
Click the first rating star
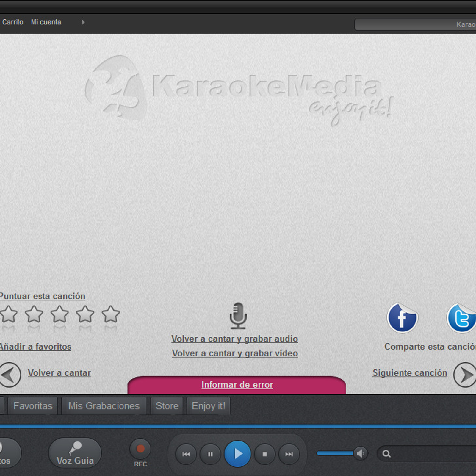click(x=9, y=314)
